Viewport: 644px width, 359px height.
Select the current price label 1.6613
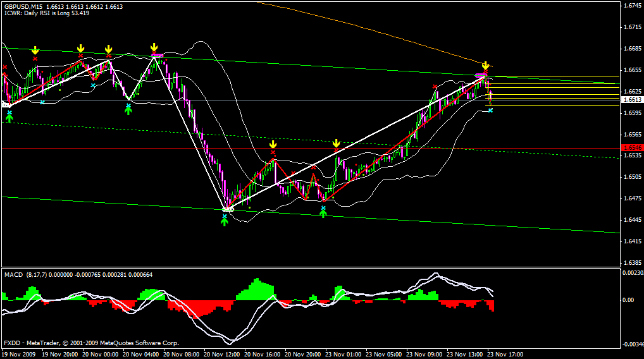(x=632, y=100)
